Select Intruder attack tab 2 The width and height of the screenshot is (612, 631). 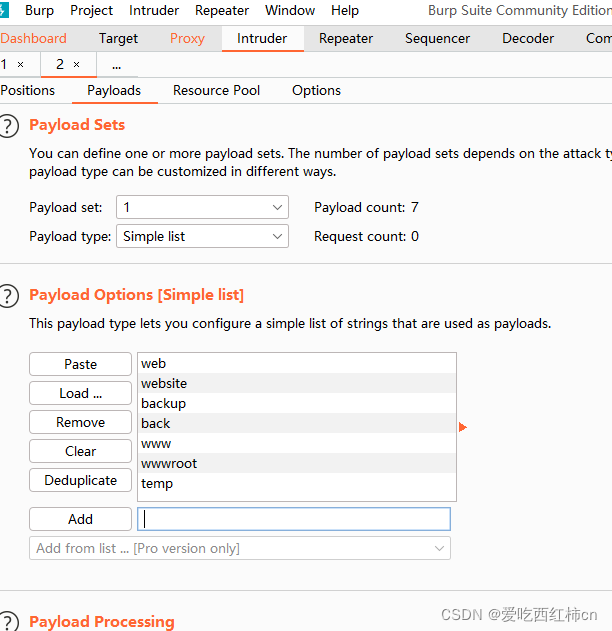tap(60, 64)
